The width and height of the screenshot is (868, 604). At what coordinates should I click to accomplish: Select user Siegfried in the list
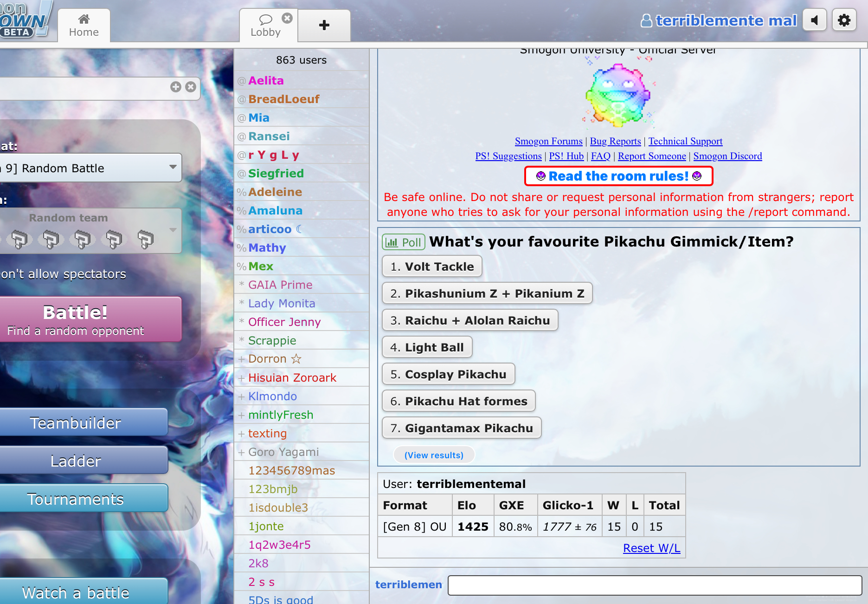click(302, 173)
